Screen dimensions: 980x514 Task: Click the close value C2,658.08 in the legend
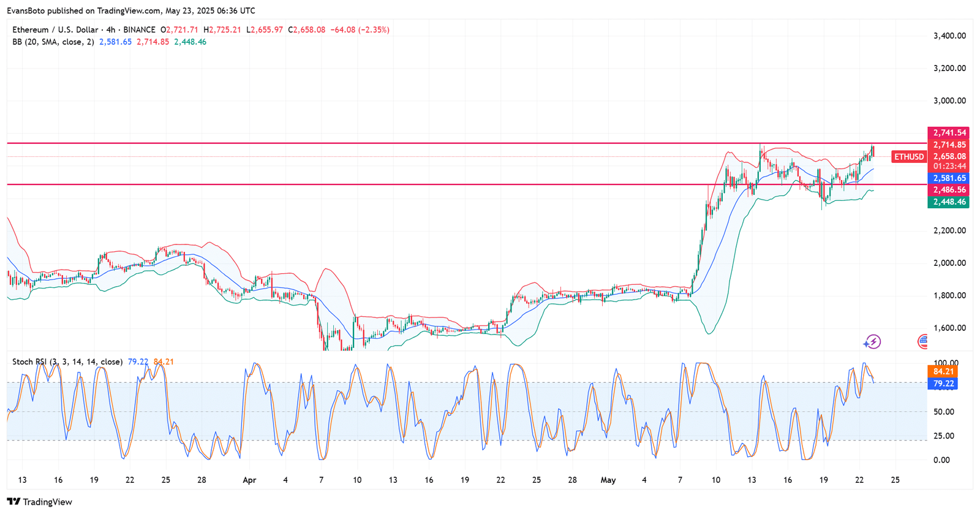point(307,29)
